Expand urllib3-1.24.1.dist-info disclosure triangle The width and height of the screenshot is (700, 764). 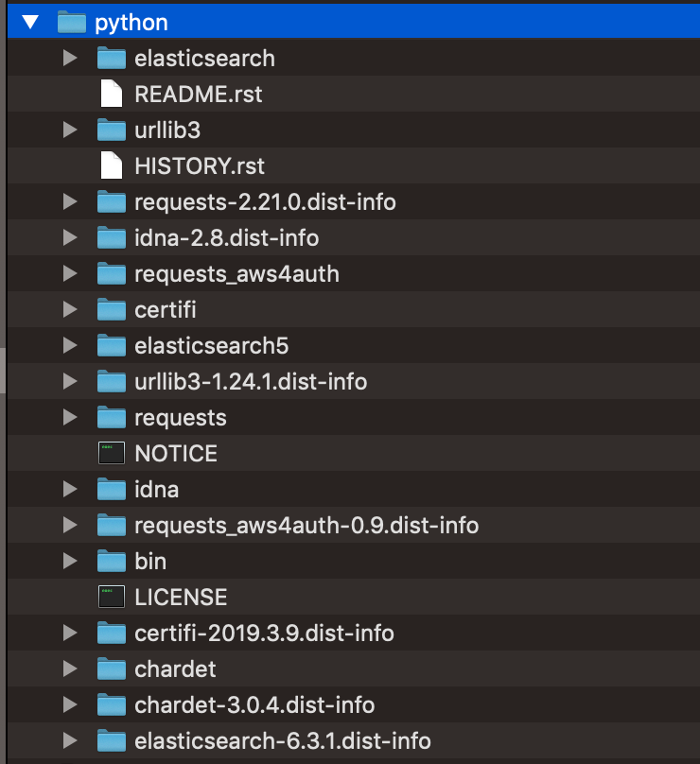[x=70, y=381]
